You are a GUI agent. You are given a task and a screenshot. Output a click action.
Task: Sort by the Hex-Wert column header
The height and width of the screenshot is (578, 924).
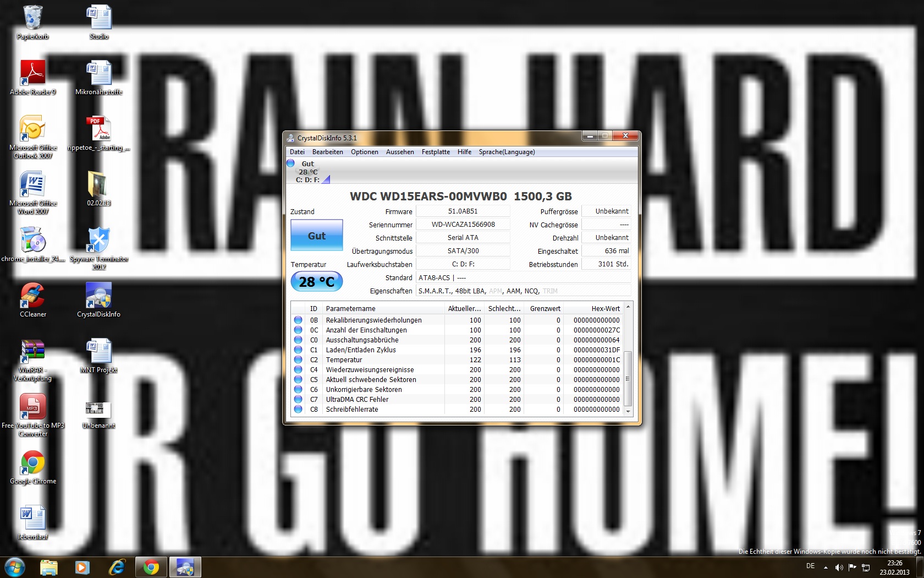click(593, 309)
